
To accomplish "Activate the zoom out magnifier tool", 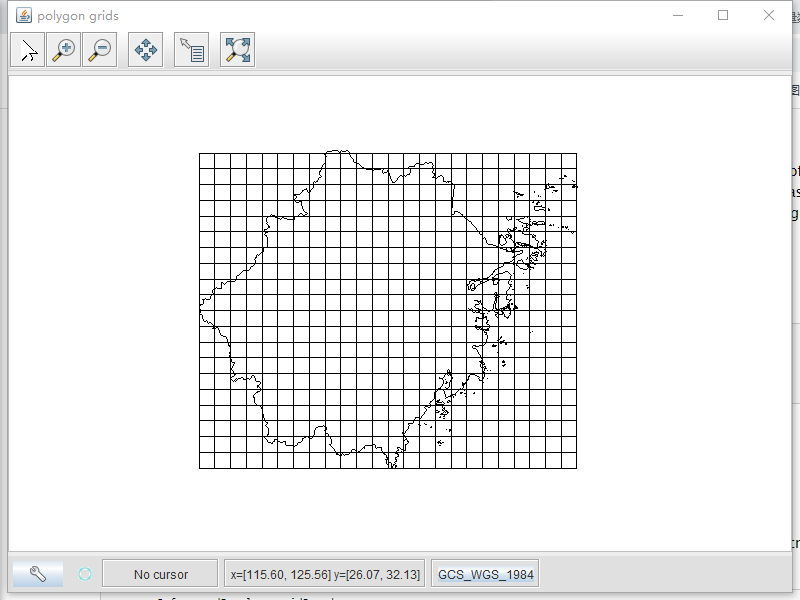I will point(99,50).
